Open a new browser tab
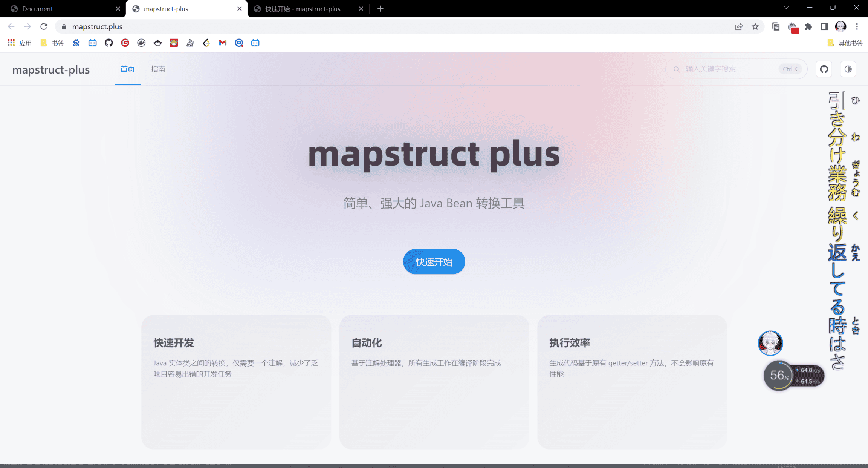Viewport: 868px width, 468px height. click(x=381, y=9)
